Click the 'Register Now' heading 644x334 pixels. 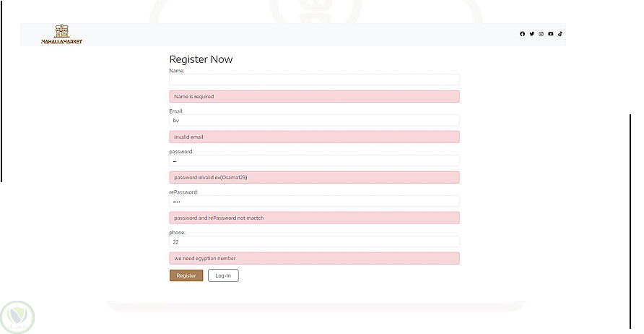[201, 59]
